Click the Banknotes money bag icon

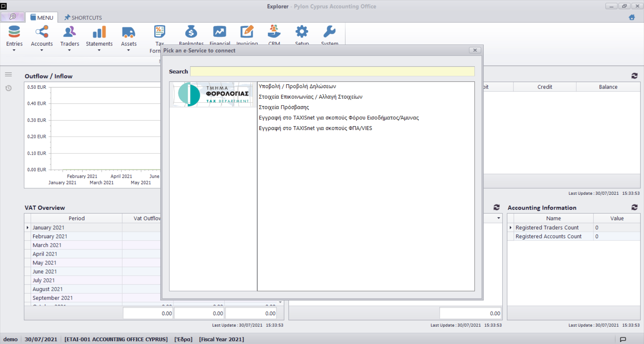191,32
